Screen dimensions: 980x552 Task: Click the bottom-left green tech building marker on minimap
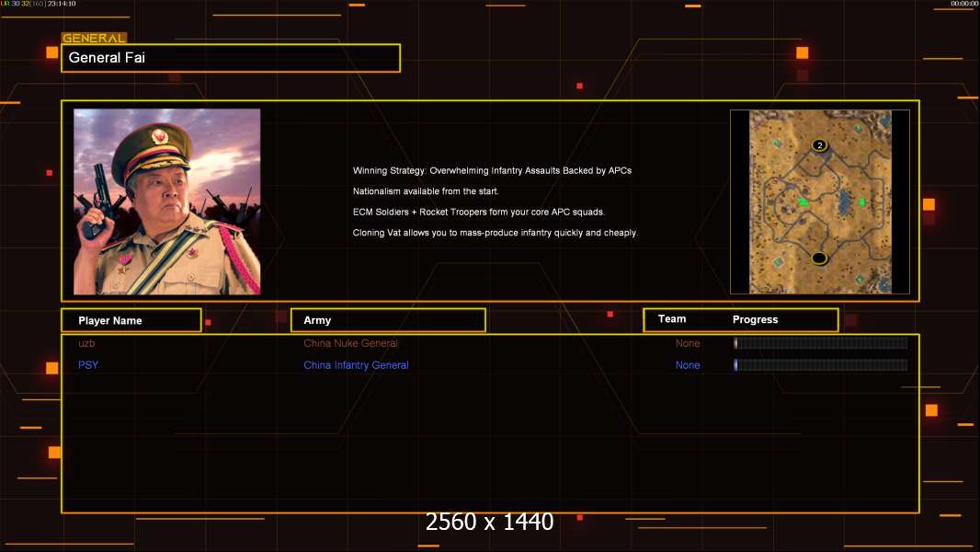778,262
